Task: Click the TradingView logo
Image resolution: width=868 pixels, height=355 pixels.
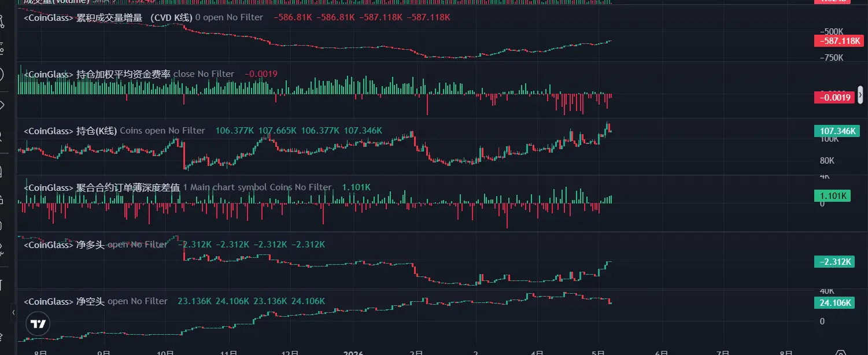Action: point(38,324)
